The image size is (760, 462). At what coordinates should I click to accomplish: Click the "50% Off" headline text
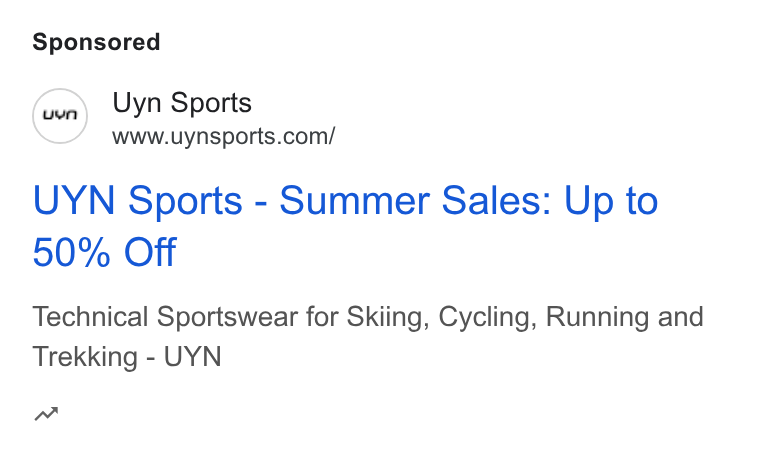pyautogui.click(x=104, y=252)
